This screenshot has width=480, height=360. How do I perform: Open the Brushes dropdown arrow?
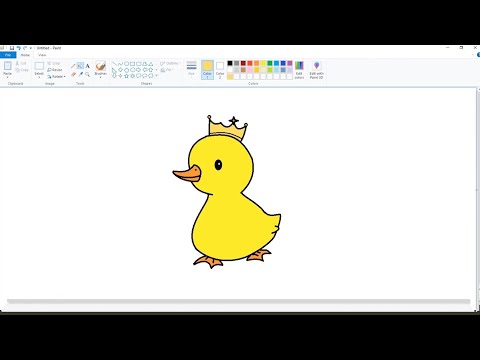[100, 77]
